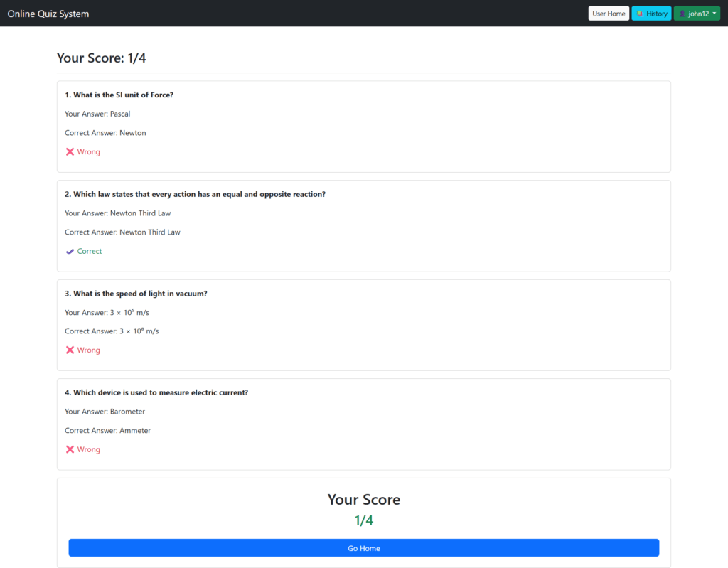Viewport: 728px width, 568px height.
Task: Click Your Answer: Pascal text
Action: [97, 114]
